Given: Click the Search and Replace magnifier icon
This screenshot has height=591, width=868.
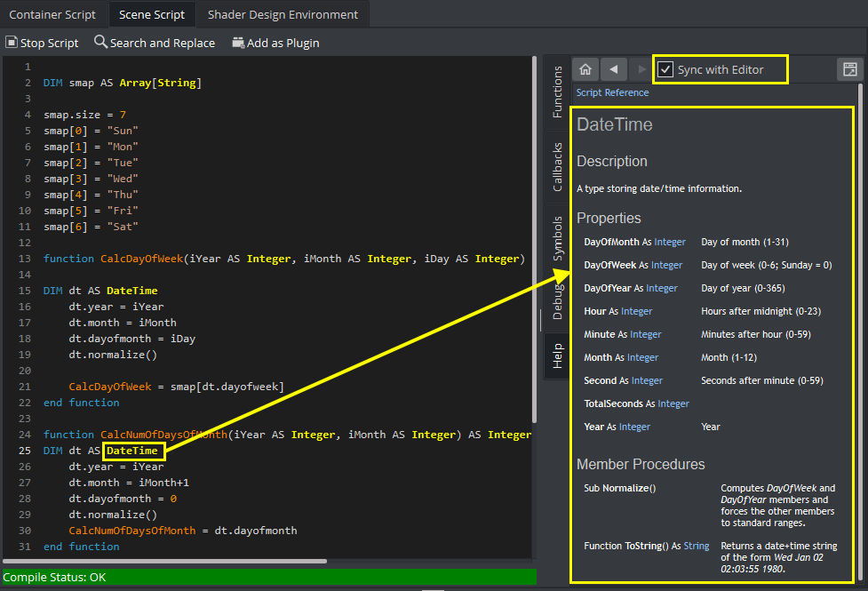Looking at the screenshot, I should (100, 43).
